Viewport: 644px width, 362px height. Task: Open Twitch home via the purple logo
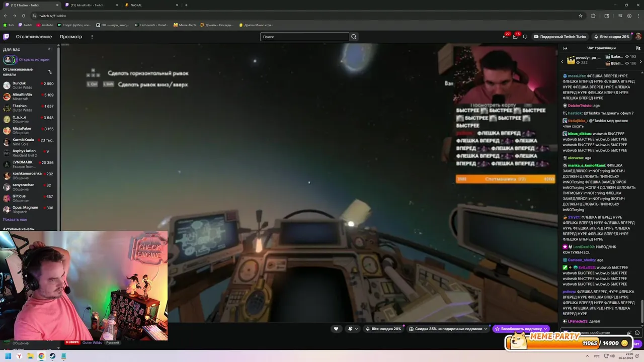click(6, 37)
